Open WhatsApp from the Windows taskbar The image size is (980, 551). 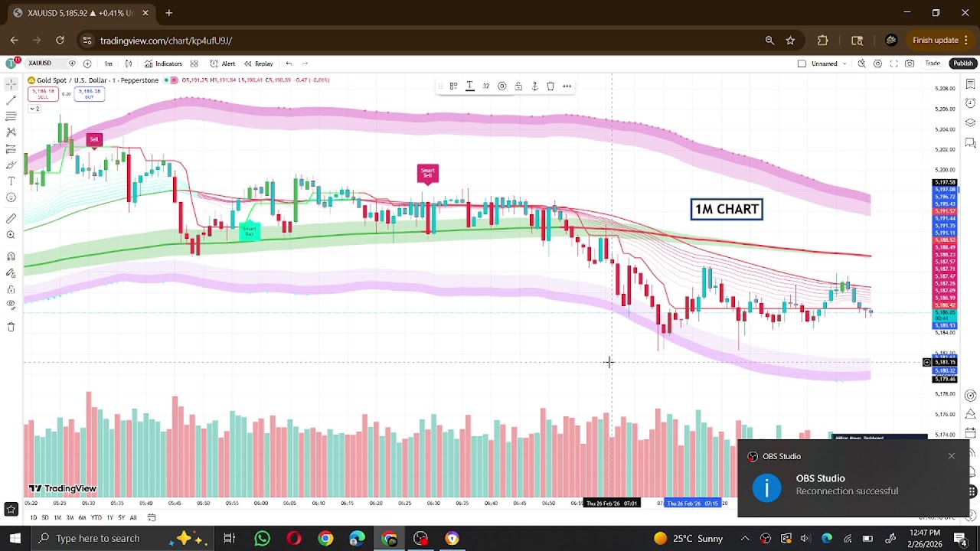[x=262, y=539]
